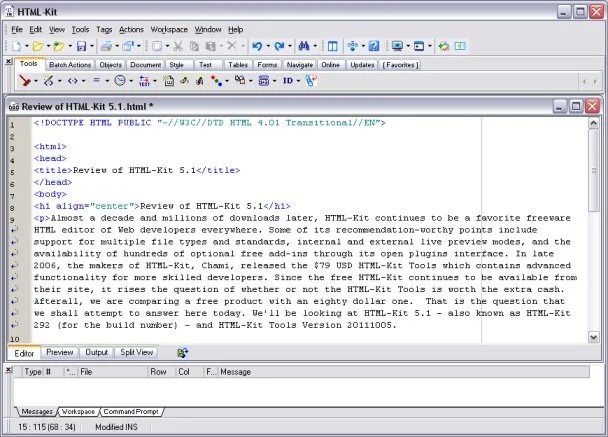The width and height of the screenshot is (608, 437).
Task: Open the Workspace menu
Action: 169,29
